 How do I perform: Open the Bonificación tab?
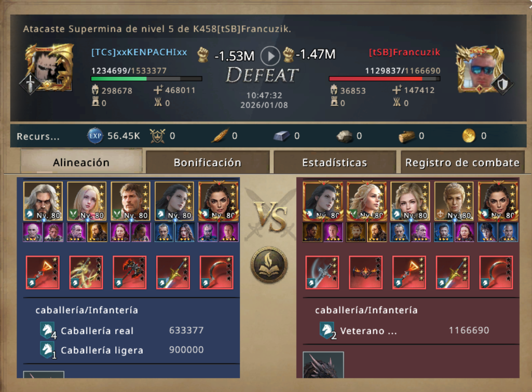(x=207, y=162)
